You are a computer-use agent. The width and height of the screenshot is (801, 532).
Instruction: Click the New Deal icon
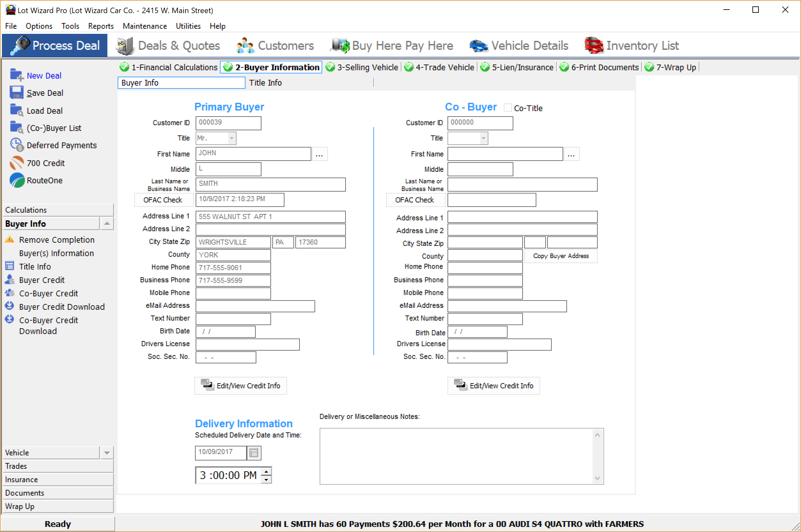tap(16, 75)
